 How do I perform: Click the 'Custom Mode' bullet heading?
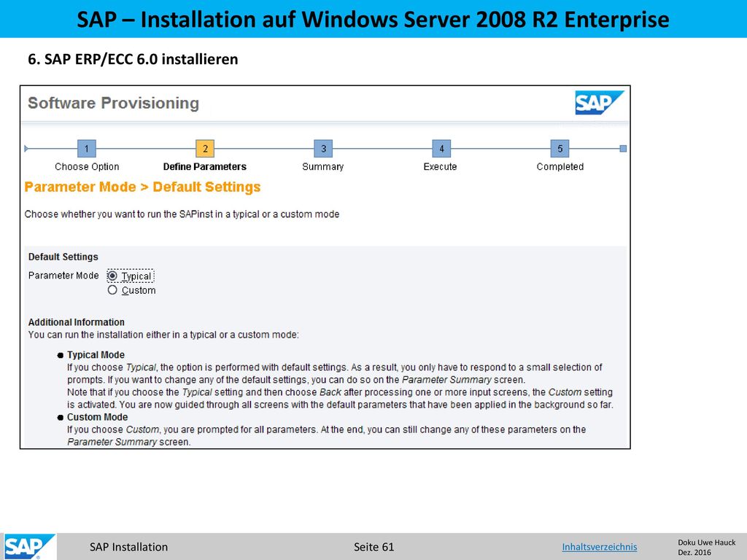pyautogui.click(x=97, y=417)
